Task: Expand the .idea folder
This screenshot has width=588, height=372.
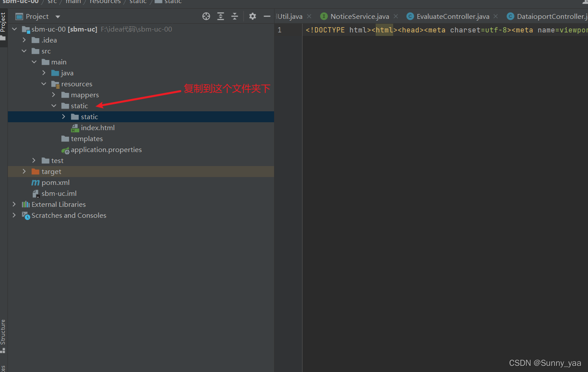Action: click(25, 40)
